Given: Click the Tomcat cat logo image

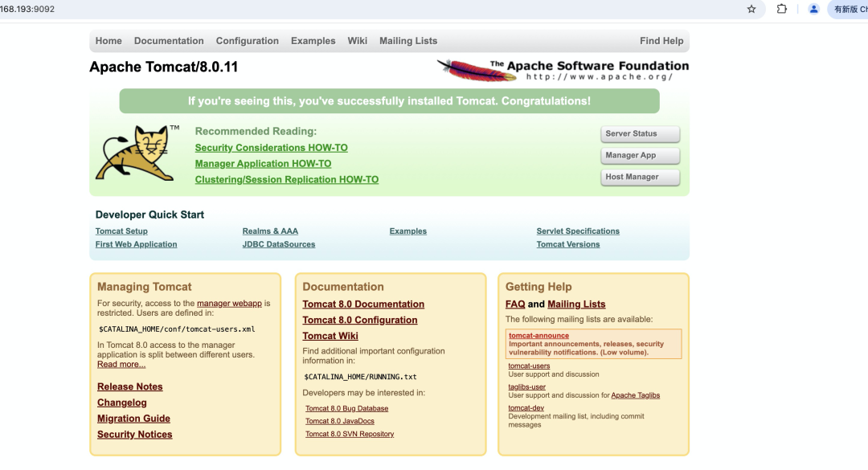Looking at the screenshot, I should pyautogui.click(x=137, y=152).
